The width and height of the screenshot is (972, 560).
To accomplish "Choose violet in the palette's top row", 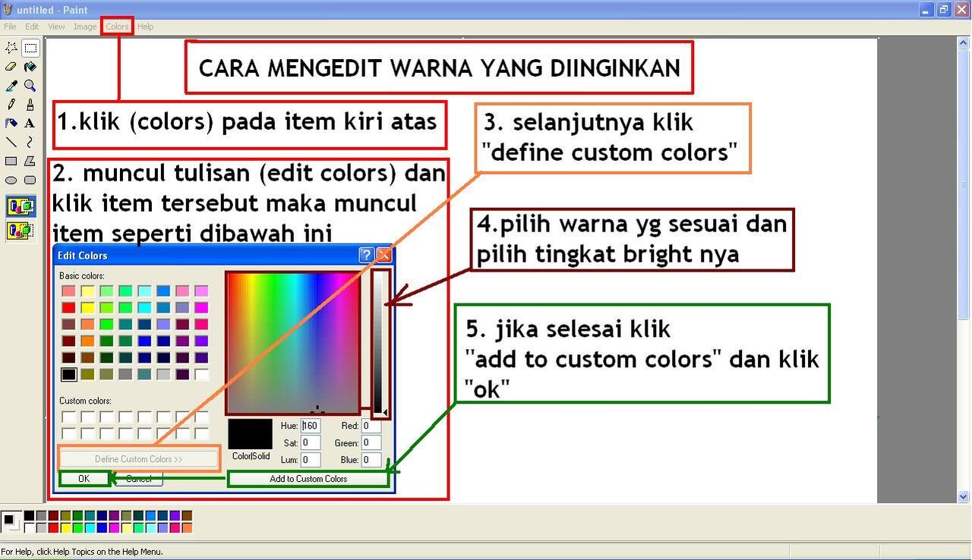I will tap(175, 515).
